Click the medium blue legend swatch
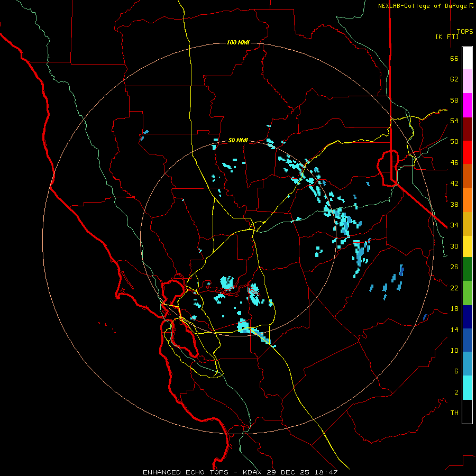The image size is (476, 476). [467, 340]
